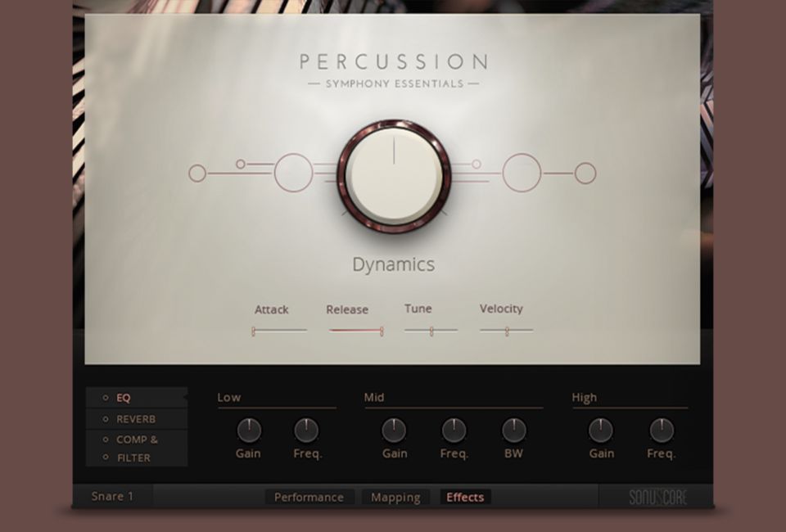This screenshot has width=786, height=532.
Task: Select the Effects tab
Action: click(x=465, y=497)
